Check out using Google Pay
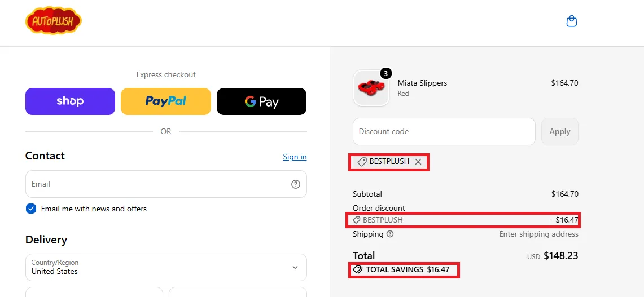The image size is (644, 297). click(262, 101)
